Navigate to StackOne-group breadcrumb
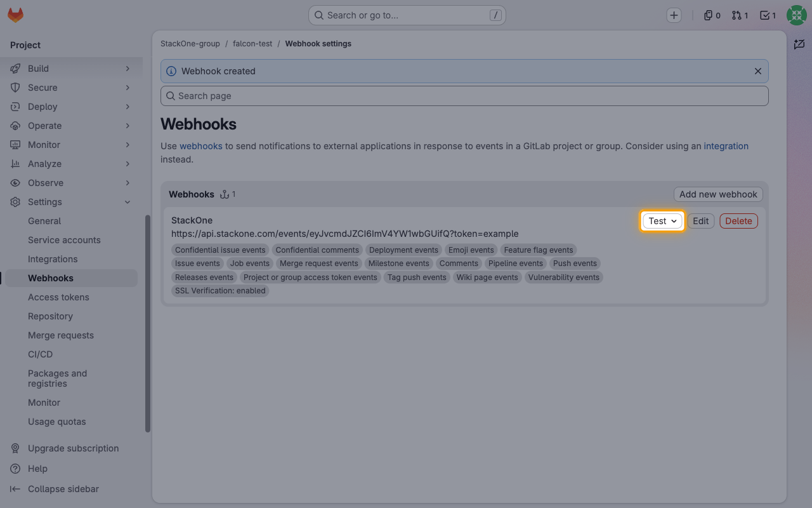Viewport: 812px width, 508px height. click(190, 44)
